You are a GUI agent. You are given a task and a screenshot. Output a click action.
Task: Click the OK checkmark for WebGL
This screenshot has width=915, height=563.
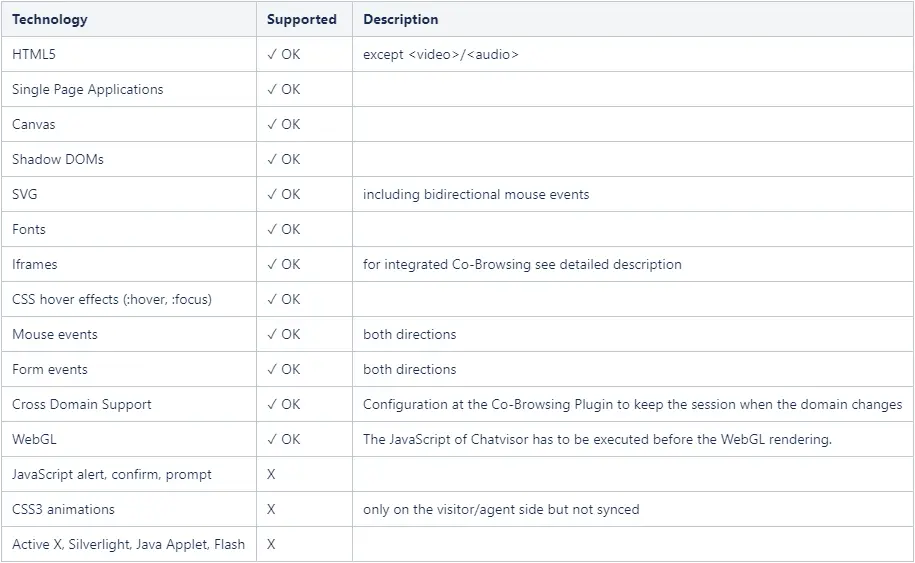[x=284, y=439]
